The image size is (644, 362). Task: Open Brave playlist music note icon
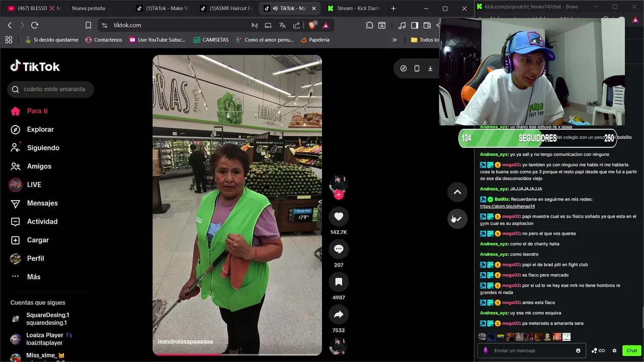click(x=401, y=25)
